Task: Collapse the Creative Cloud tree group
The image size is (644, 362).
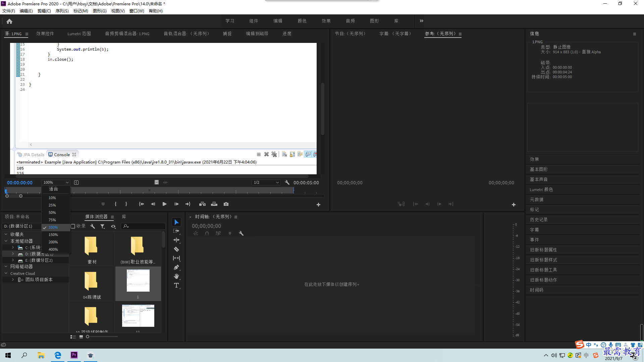Action: [x=6, y=273]
